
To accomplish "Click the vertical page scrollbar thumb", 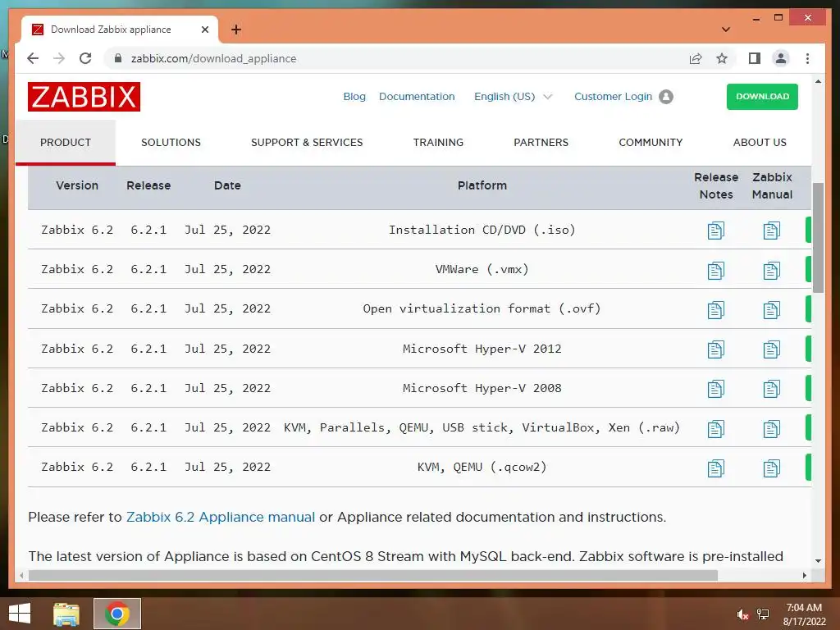I will (x=818, y=237).
